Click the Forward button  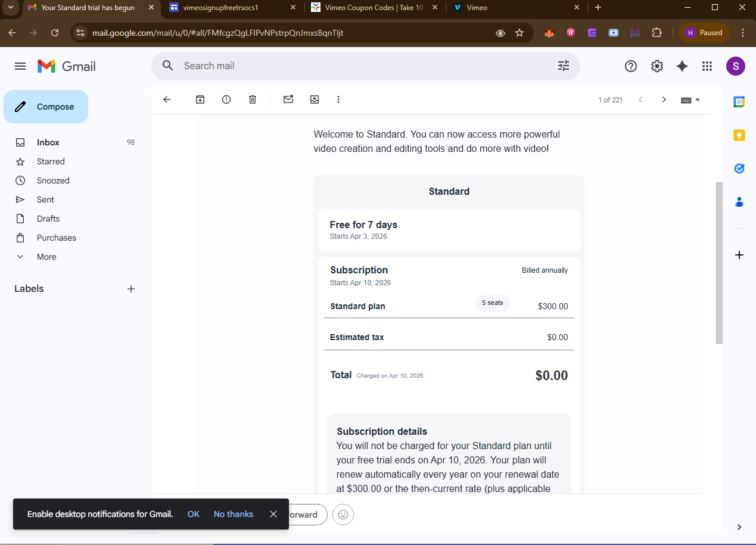pos(307,515)
